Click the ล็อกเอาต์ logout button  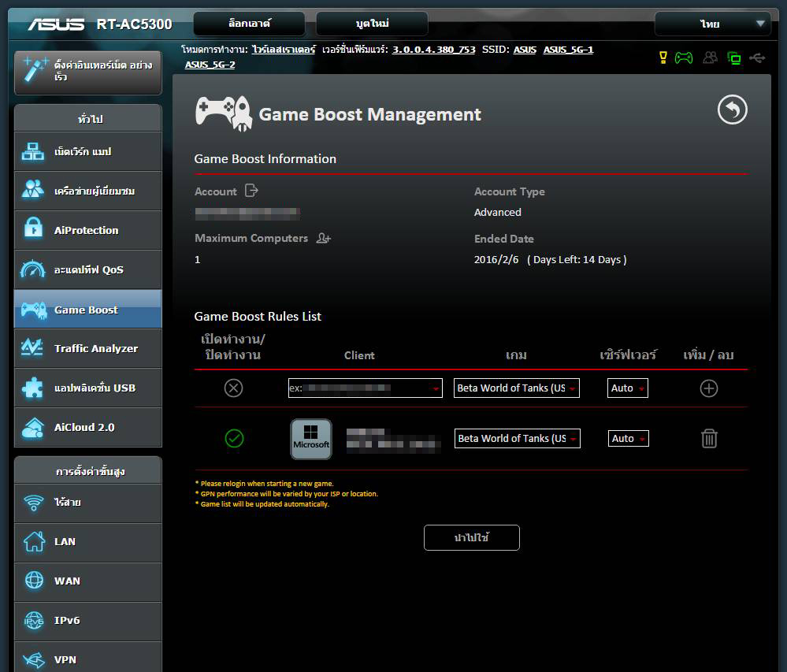coord(250,24)
